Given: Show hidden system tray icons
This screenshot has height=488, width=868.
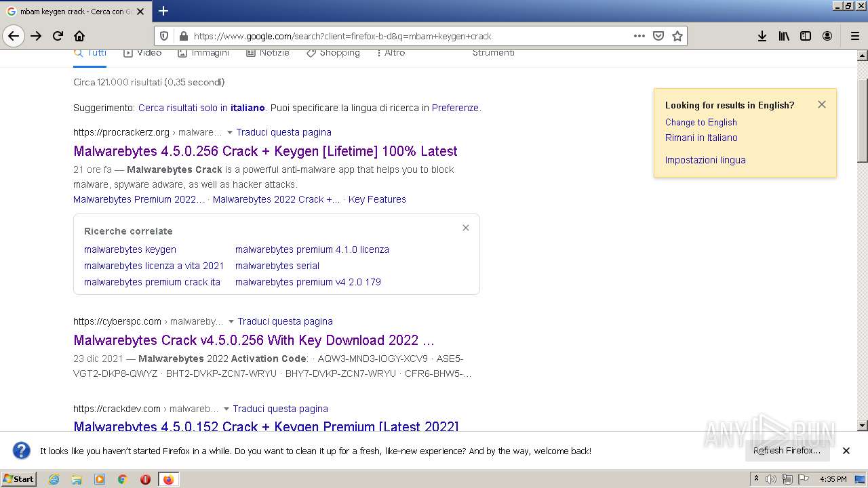Looking at the screenshot, I should click(756, 479).
